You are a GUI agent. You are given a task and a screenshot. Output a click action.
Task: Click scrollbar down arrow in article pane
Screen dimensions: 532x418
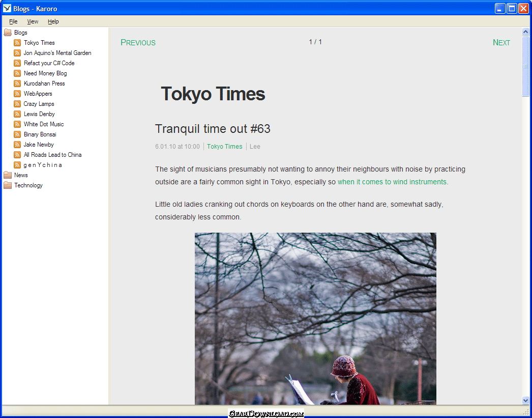pos(525,400)
